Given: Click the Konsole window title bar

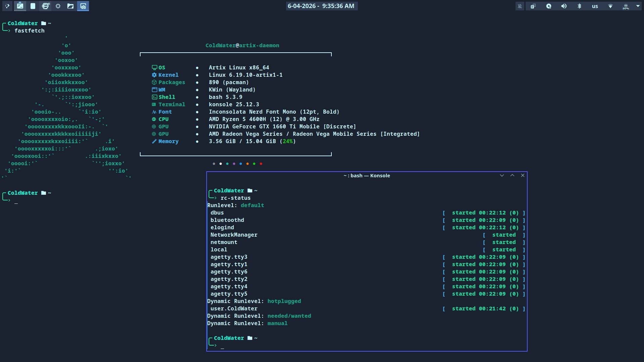Looking at the screenshot, I should [366, 176].
